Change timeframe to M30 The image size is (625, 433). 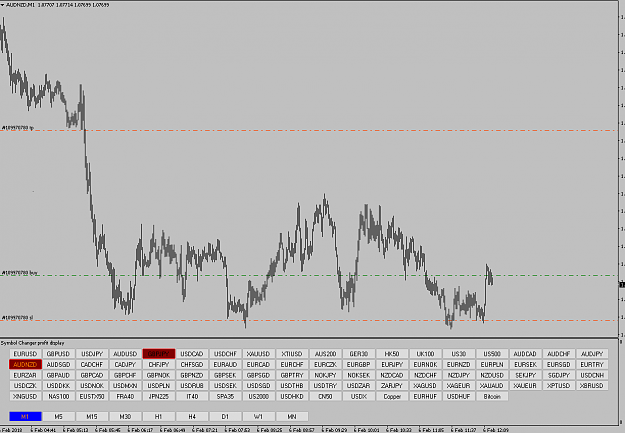coord(125,416)
